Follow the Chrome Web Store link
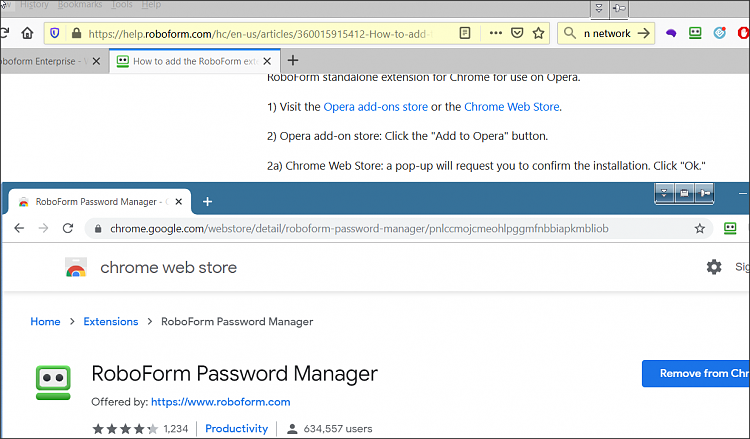The height and width of the screenshot is (439, 750). [x=511, y=107]
